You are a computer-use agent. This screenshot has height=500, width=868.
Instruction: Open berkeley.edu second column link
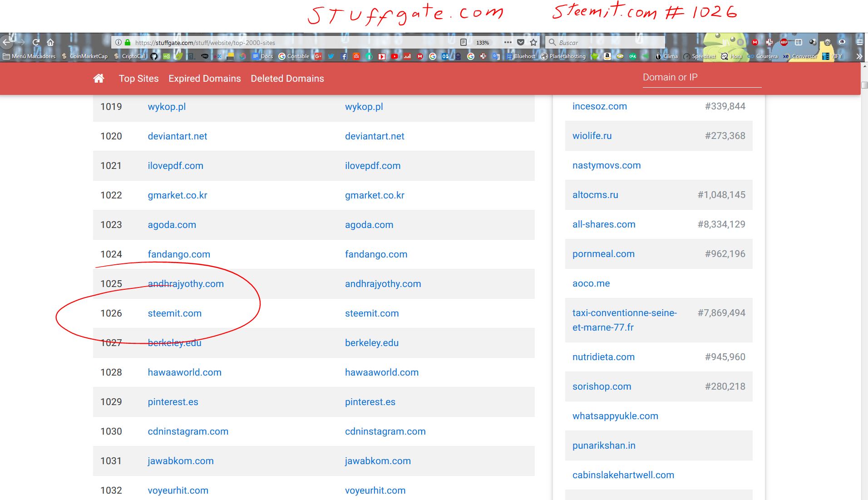click(x=372, y=343)
